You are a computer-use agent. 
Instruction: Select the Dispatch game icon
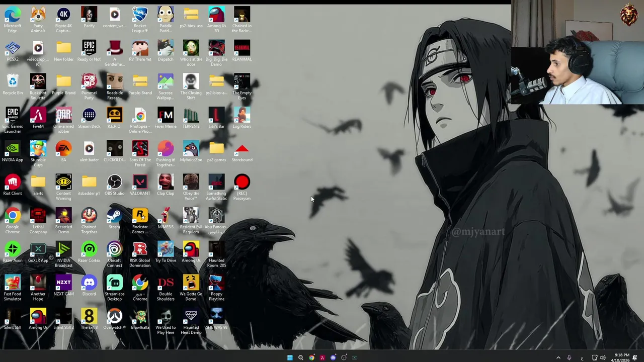166,51
